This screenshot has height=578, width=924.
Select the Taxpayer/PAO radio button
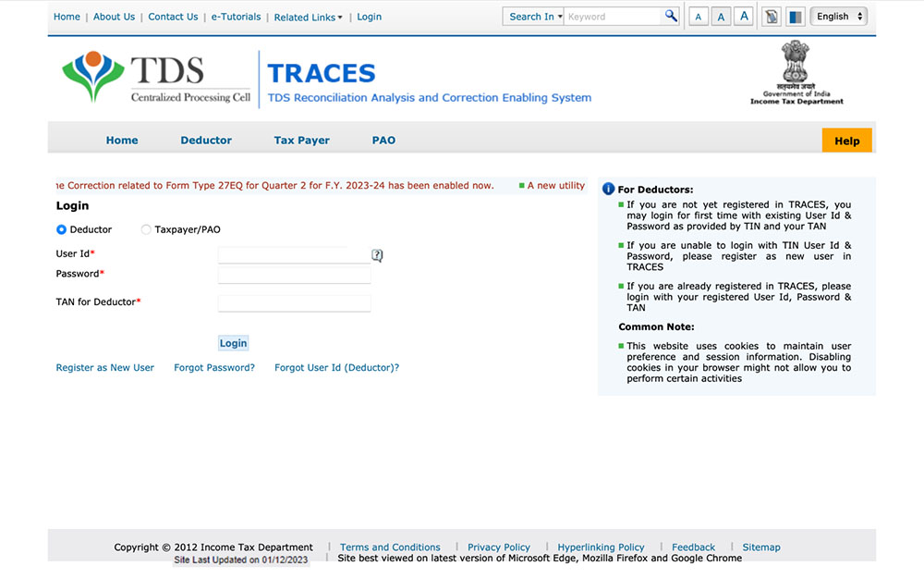point(145,229)
